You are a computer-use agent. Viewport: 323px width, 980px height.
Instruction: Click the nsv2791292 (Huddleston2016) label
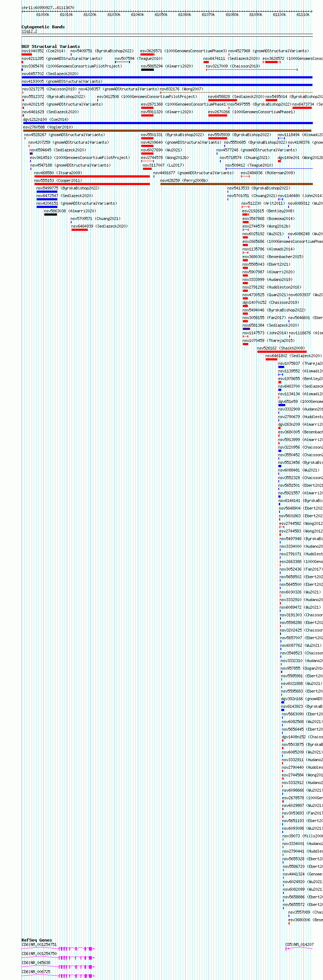click(x=271, y=287)
